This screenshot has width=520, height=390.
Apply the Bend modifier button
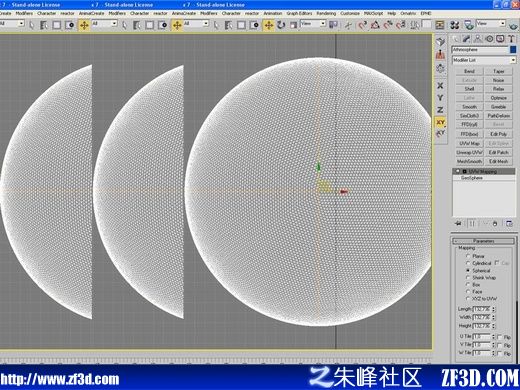[x=469, y=71]
